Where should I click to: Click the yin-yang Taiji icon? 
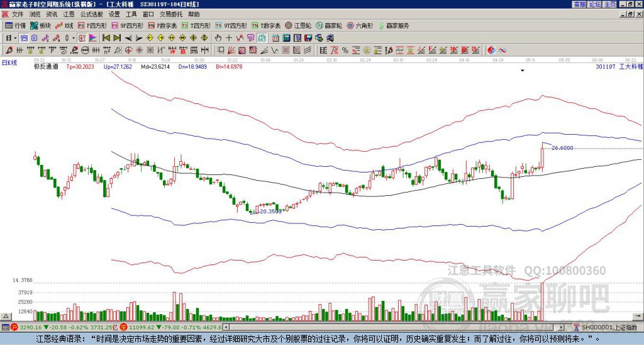pos(491,50)
